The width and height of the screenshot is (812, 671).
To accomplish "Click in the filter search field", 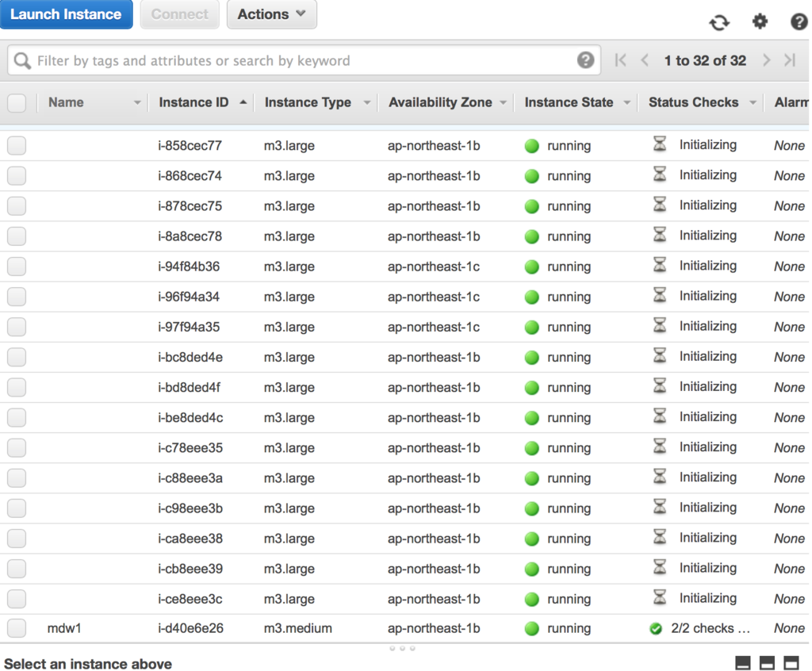I will point(304,60).
